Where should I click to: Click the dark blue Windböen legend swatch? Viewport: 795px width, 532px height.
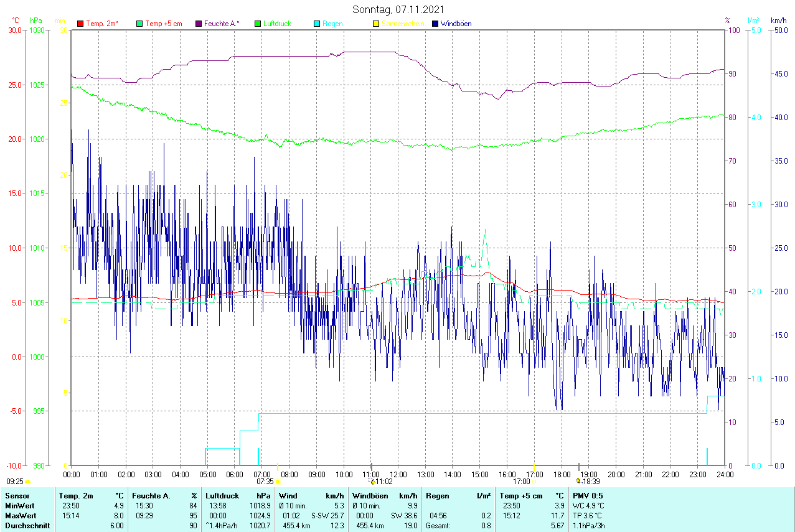coord(435,24)
